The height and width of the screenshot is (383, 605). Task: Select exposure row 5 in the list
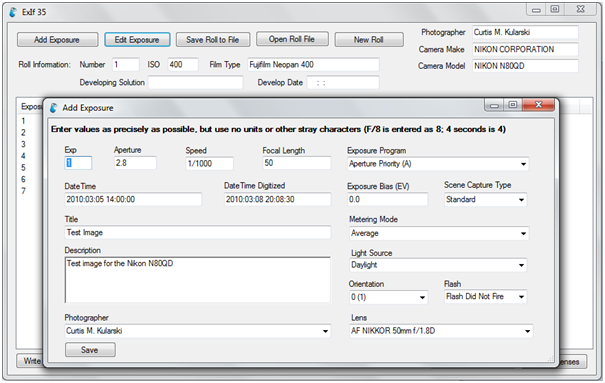click(23, 168)
